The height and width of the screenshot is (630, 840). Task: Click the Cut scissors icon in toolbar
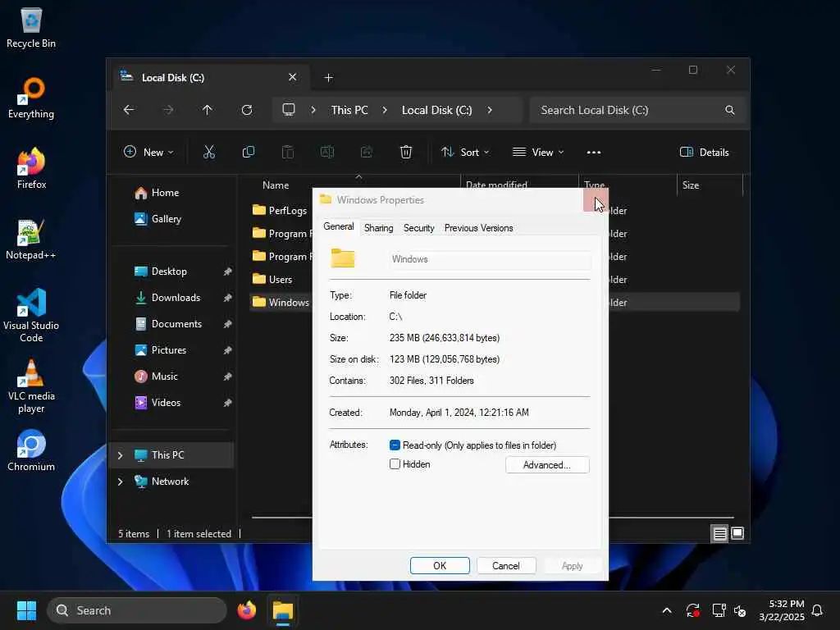tap(209, 152)
